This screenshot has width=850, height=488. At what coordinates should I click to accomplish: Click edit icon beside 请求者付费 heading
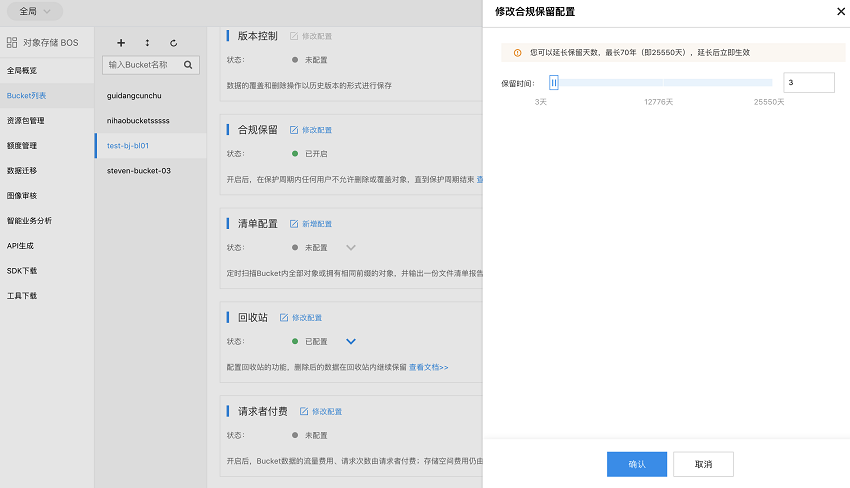click(303, 411)
